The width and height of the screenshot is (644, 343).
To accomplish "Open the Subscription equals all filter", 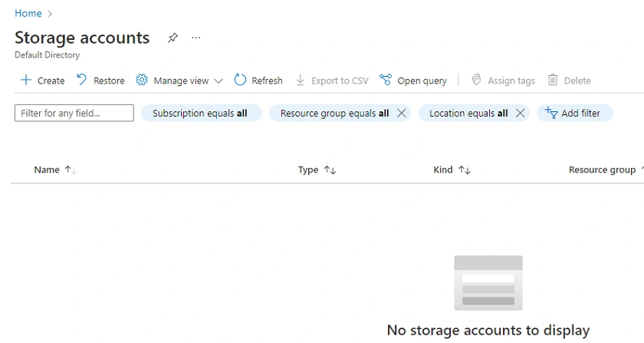I will [201, 113].
